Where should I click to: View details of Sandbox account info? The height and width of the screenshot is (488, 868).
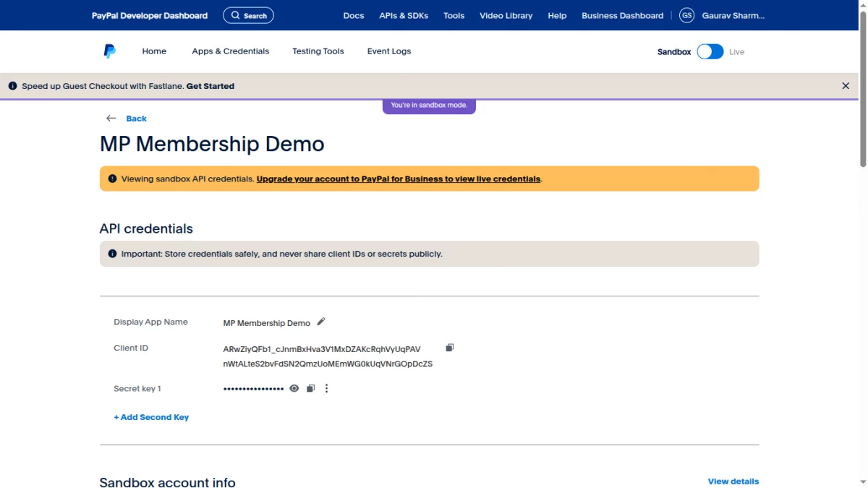point(733,481)
